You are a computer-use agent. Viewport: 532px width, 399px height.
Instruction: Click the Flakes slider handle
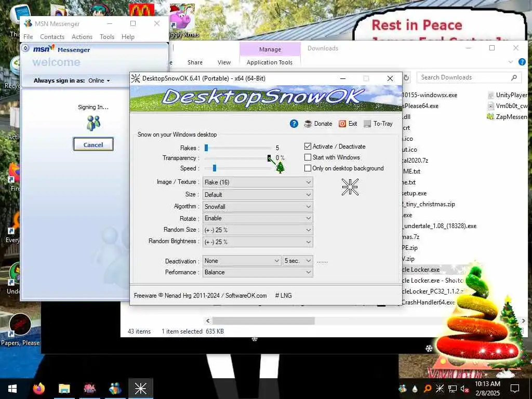pos(206,148)
